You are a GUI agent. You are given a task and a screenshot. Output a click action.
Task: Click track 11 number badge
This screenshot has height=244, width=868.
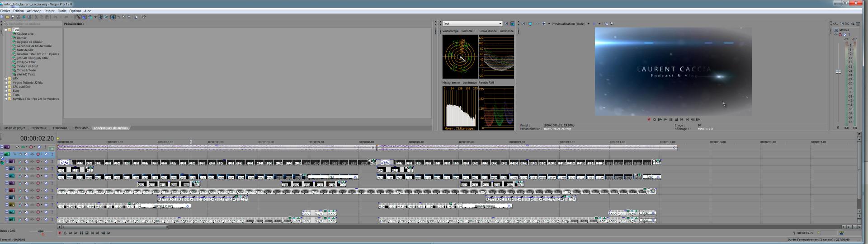coord(12,219)
